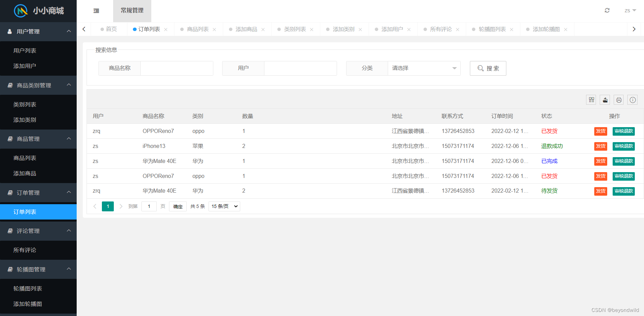The image size is (644, 316).
Task: Switch to the 类别列表 tab
Action: pyautogui.click(x=295, y=29)
